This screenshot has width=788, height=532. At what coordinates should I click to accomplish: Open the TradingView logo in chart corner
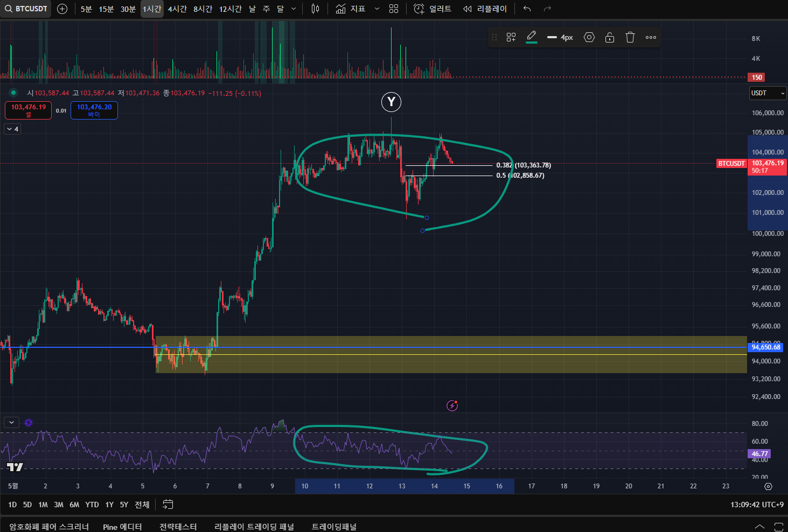[x=15, y=467]
